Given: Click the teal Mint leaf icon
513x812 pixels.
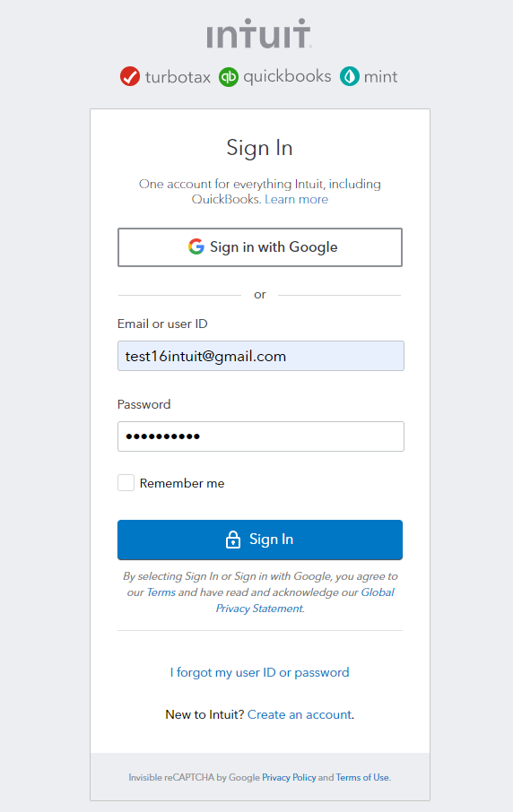Looking at the screenshot, I should (350, 77).
